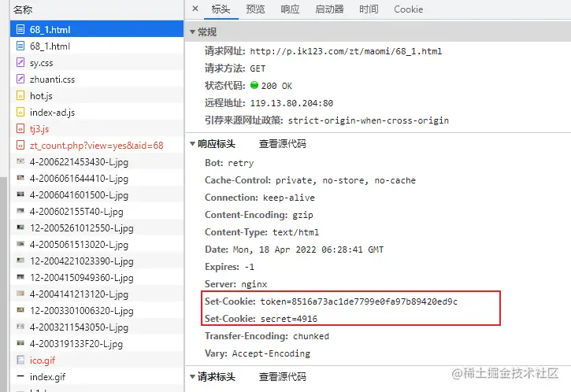Select the failed tj3.js request
571x392 pixels.
[x=97, y=128]
